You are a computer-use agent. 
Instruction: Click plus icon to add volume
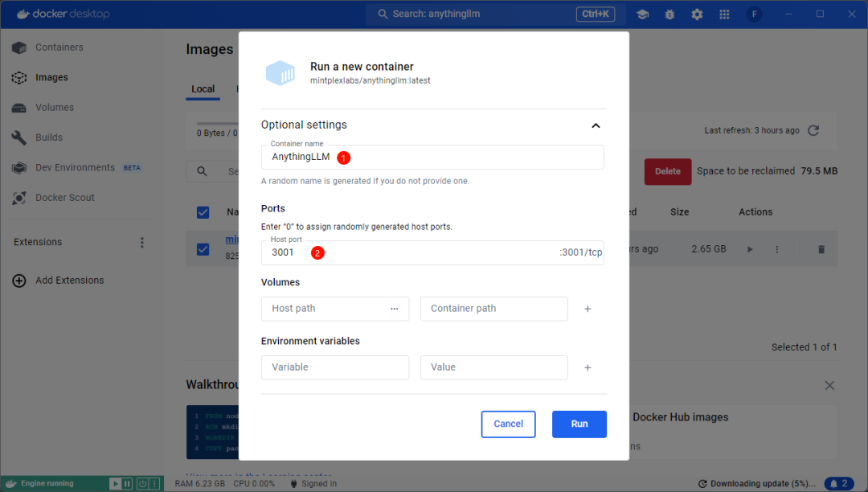[x=588, y=309]
